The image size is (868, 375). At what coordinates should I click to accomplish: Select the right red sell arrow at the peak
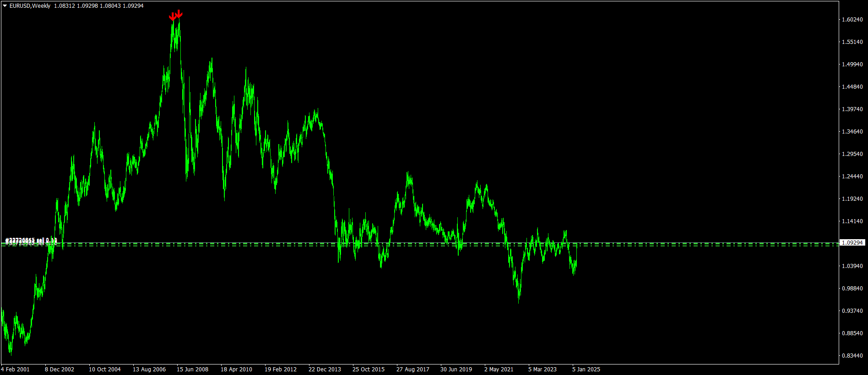[179, 14]
